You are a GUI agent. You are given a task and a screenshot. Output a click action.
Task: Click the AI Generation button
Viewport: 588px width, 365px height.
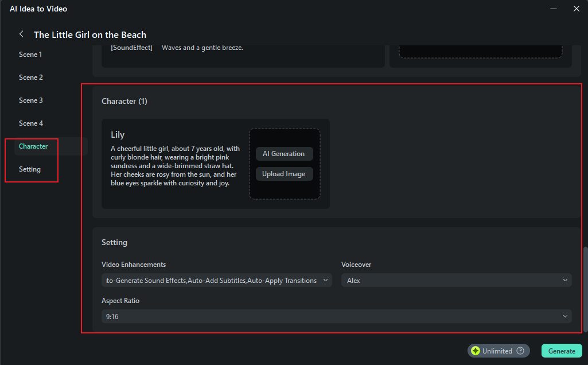[x=284, y=154]
